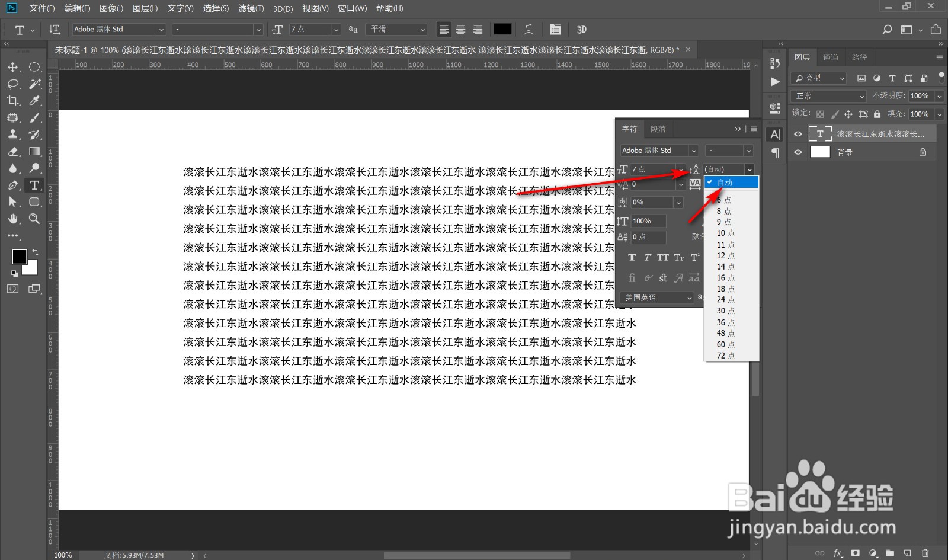Image resolution: width=948 pixels, height=560 pixels.
Task: Open the 正常 blend mode dropdown
Action: (x=829, y=96)
